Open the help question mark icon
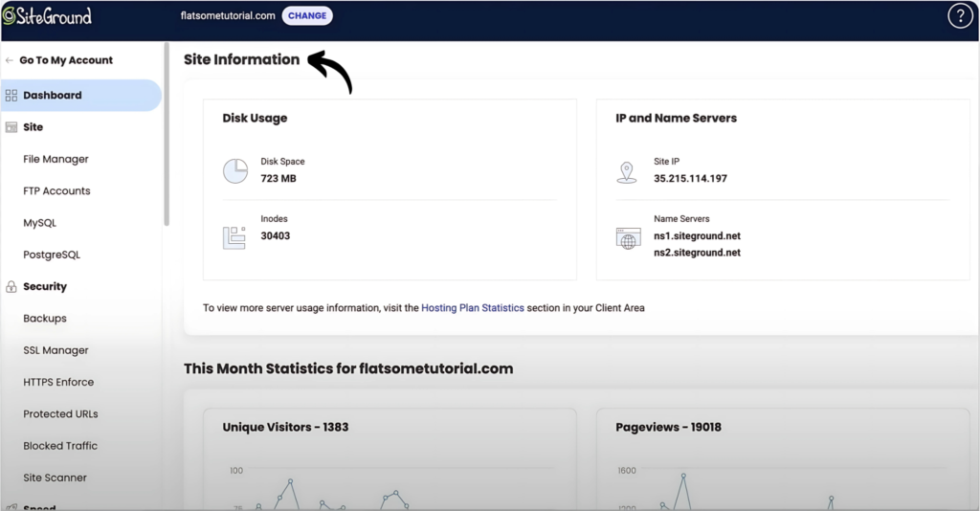The height and width of the screenshot is (511, 980). [x=959, y=16]
